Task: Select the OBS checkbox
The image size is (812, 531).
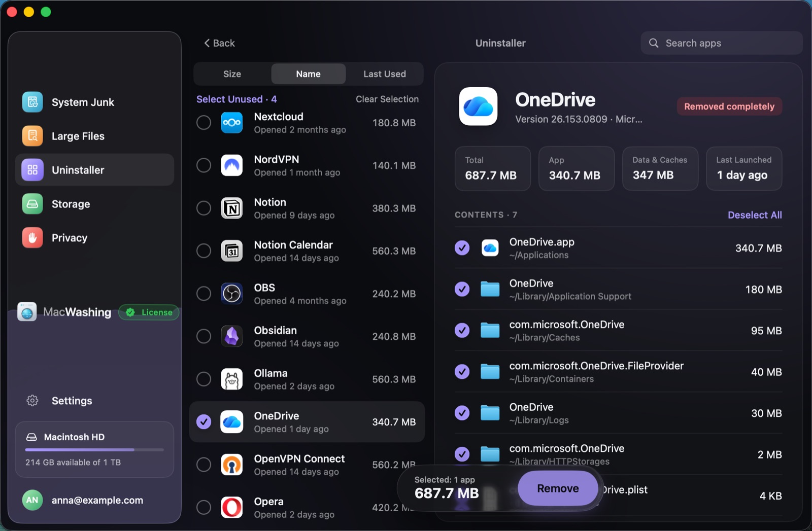Action: [204, 294]
